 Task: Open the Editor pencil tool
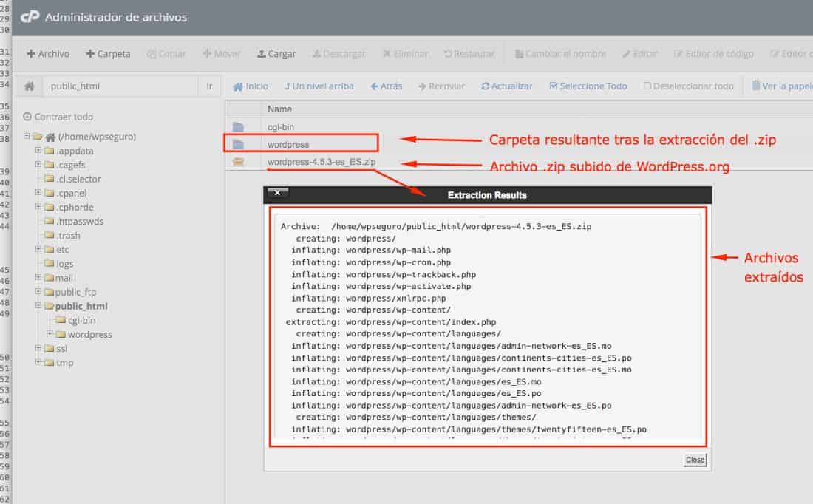(640, 54)
